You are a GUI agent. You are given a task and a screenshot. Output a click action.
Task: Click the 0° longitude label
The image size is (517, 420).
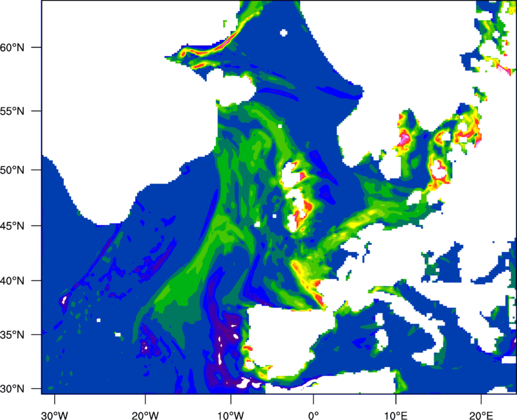[313, 415]
